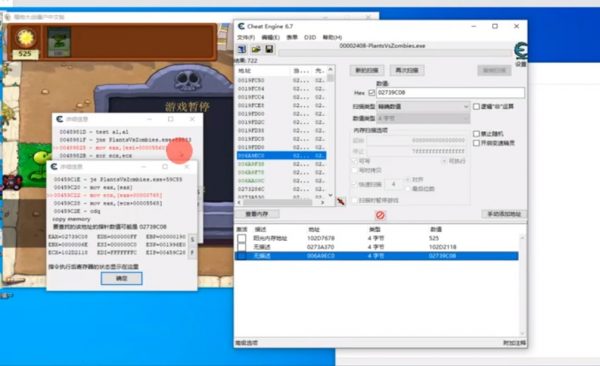Toggle the fast scan checkbox
The width and height of the screenshot is (600, 366).
(354, 184)
